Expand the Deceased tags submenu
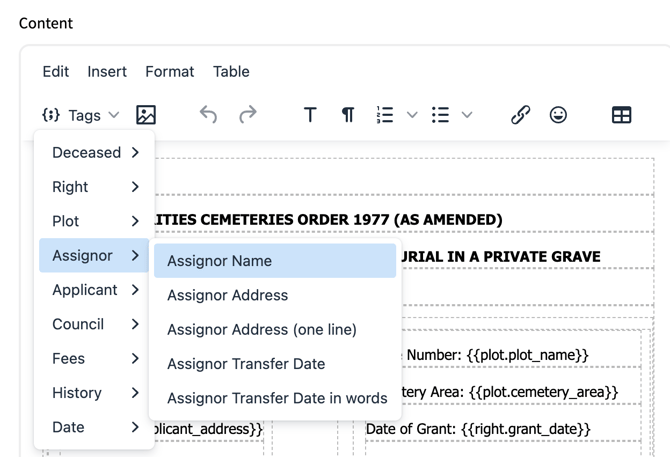 [x=95, y=153]
